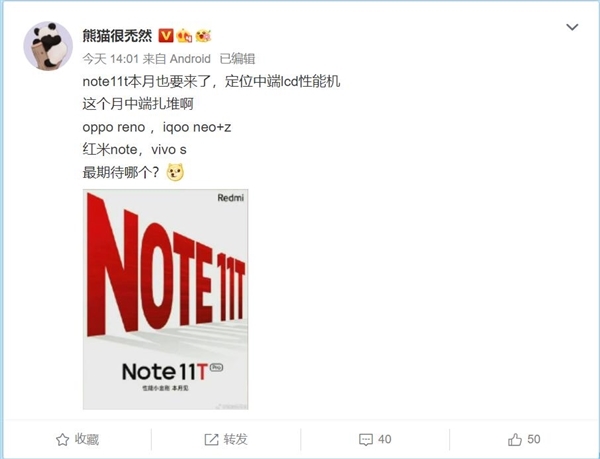Image resolution: width=600 pixels, height=459 pixels.
Task: Click the star favorite icon
Action: [x=62, y=439]
